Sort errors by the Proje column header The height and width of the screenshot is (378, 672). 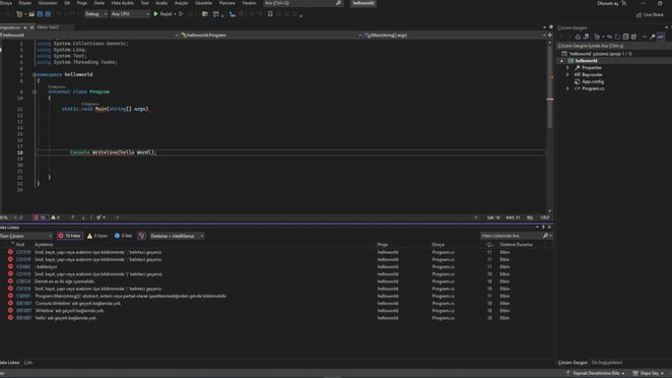(x=382, y=245)
